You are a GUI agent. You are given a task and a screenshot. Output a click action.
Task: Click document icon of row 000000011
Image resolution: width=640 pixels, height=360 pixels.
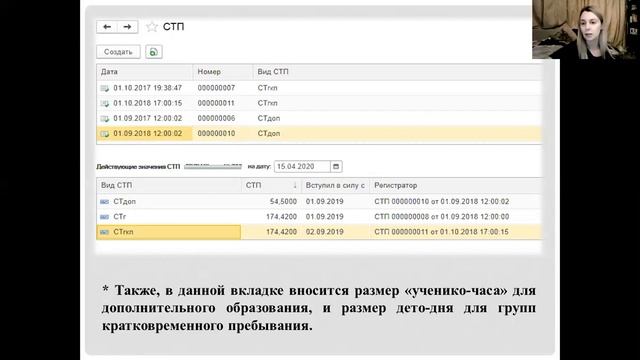click(x=104, y=103)
